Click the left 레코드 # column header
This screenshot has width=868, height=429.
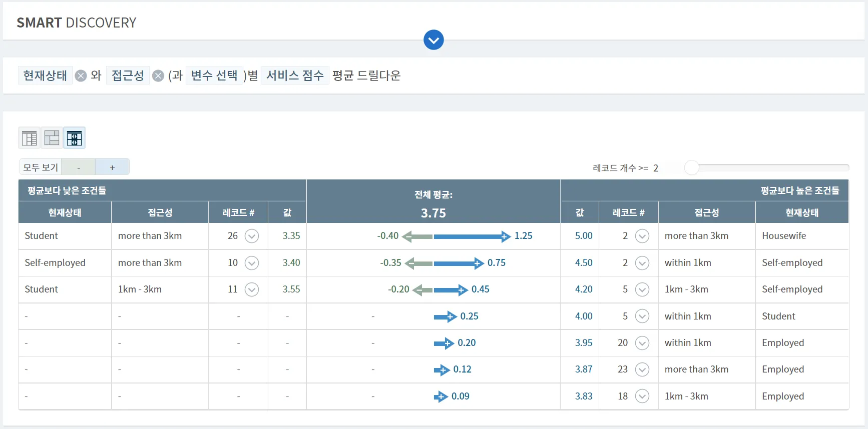(x=238, y=212)
